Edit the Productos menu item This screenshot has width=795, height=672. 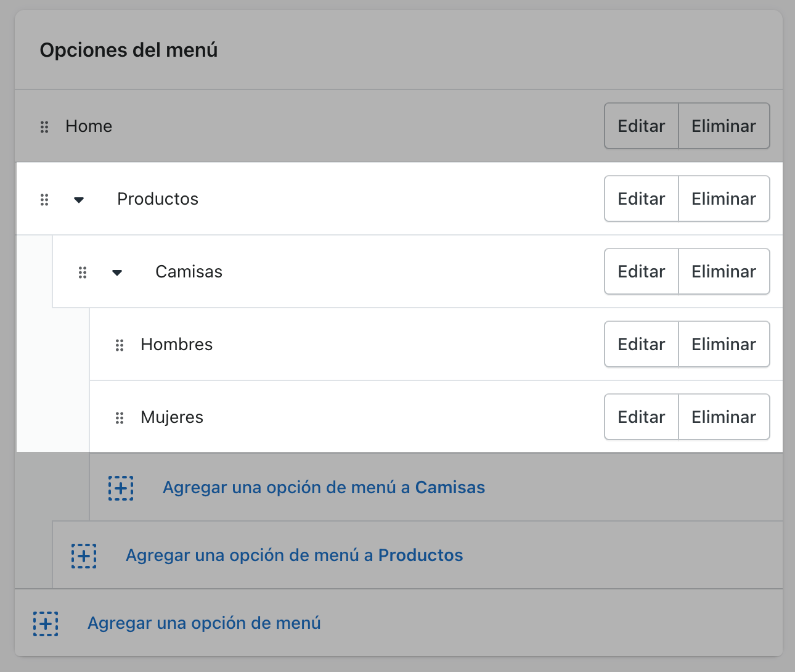click(642, 199)
